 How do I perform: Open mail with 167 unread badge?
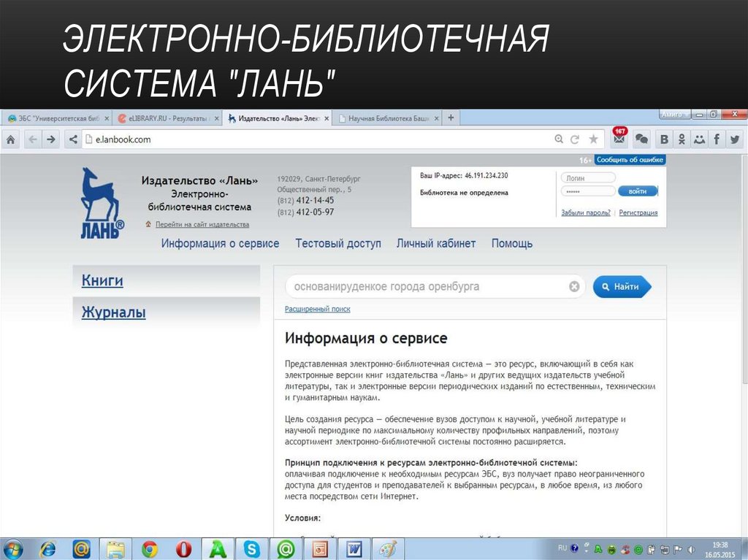[619, 138]
